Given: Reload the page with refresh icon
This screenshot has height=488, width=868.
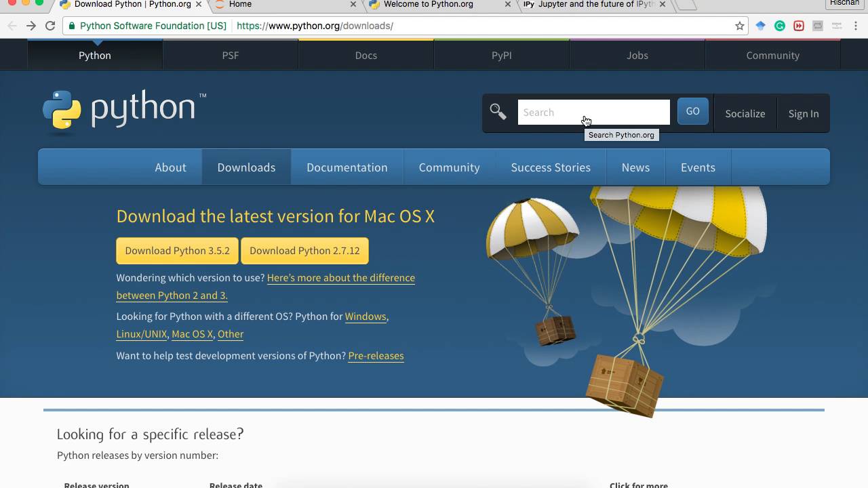Looking at the screenshot, I should point(50,26).
